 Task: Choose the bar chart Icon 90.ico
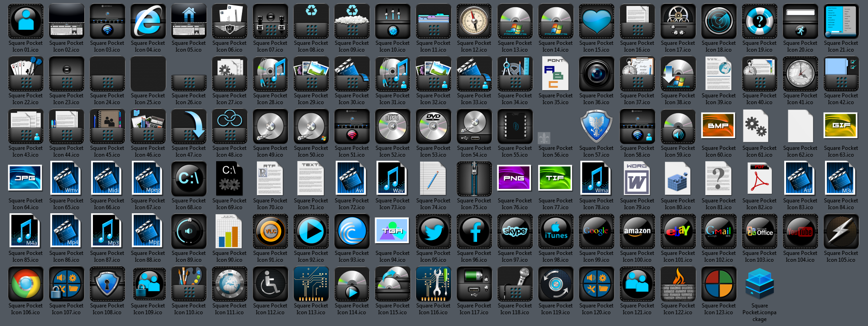(230, 231)
